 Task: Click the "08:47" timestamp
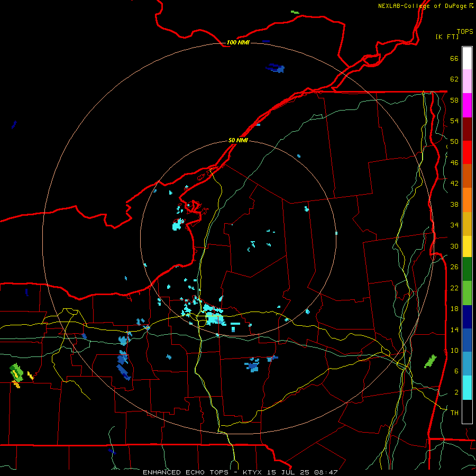click(x=326, y=472)
